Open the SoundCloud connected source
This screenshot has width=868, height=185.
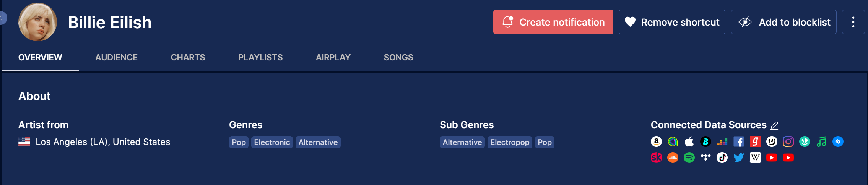(673, 158)
